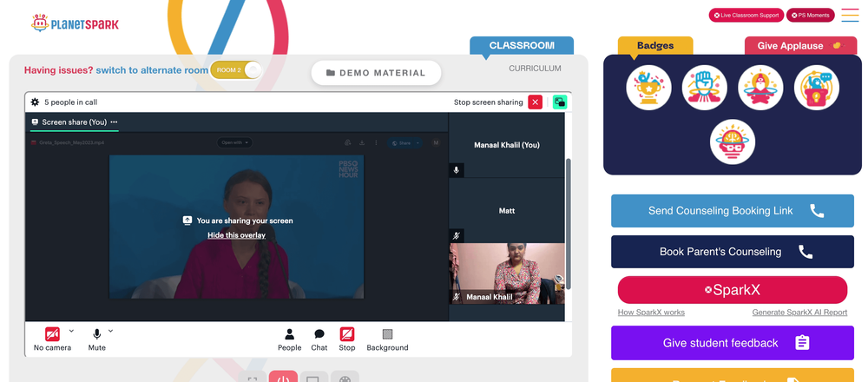Viewport: 868px width, 382px height.
Task: Award the brain with glasses badge
Action: point(733,142)
